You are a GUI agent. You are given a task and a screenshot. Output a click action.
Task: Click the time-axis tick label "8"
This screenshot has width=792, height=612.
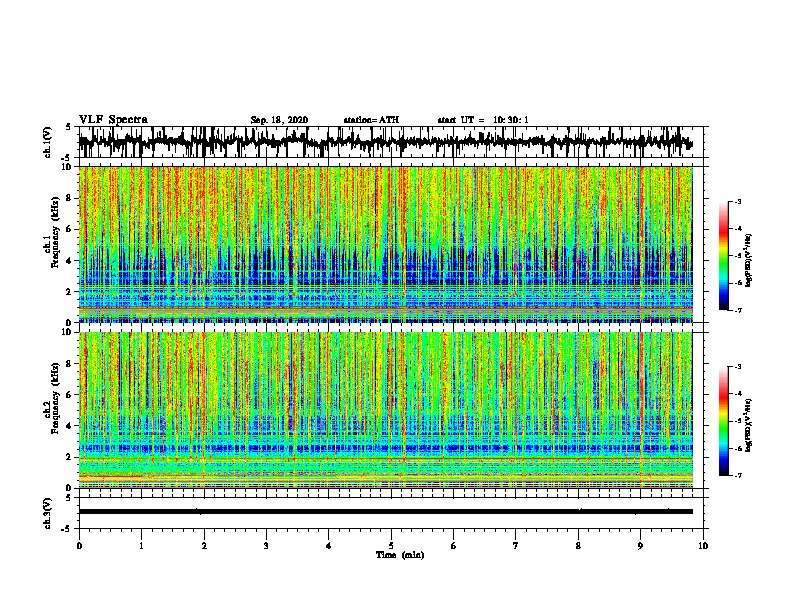(x=578, y=546)
